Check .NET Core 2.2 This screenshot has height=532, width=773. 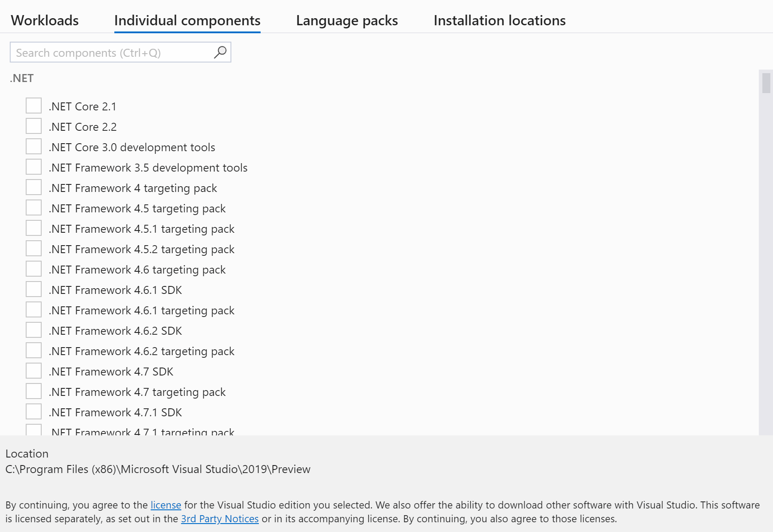33,126
